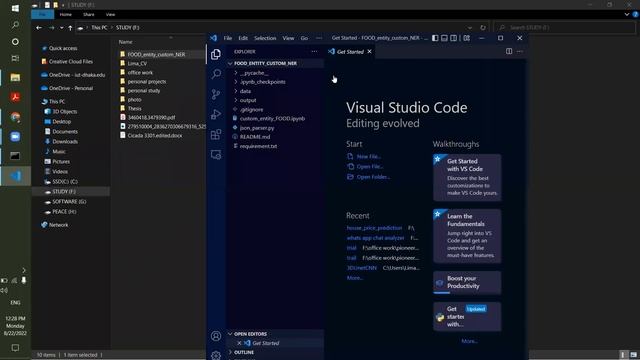The image size is (640, 360).
Task: Open recent project 3DUnetCNN
Action: click(362, 268)
